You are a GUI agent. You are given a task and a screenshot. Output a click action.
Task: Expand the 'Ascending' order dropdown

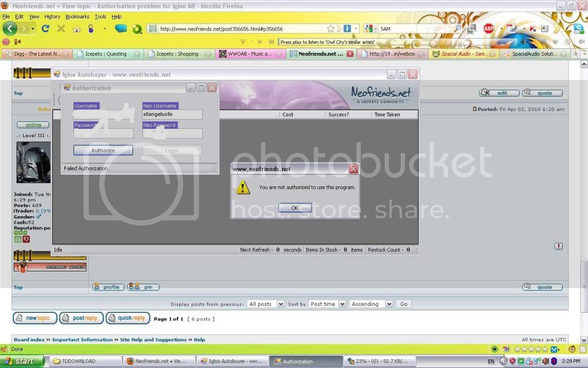pyautogui.click(x=373, y=304)
